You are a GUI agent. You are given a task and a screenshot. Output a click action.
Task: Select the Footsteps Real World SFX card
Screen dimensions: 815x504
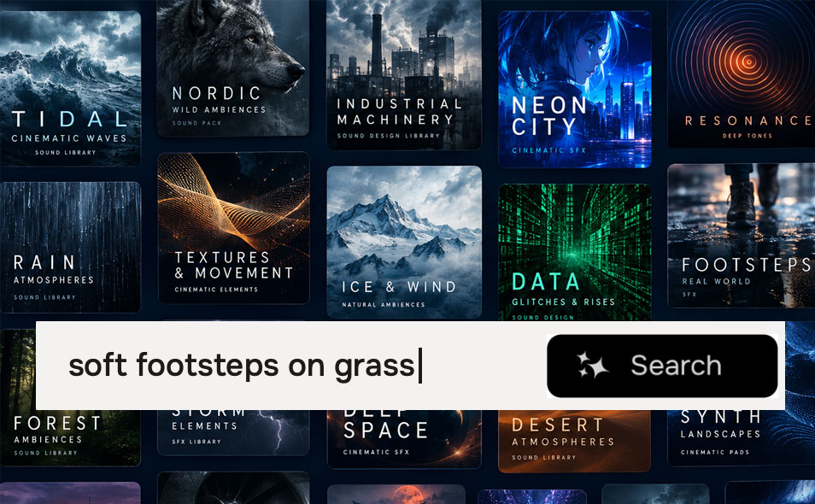pyautogui.click(x=742, y=236)
